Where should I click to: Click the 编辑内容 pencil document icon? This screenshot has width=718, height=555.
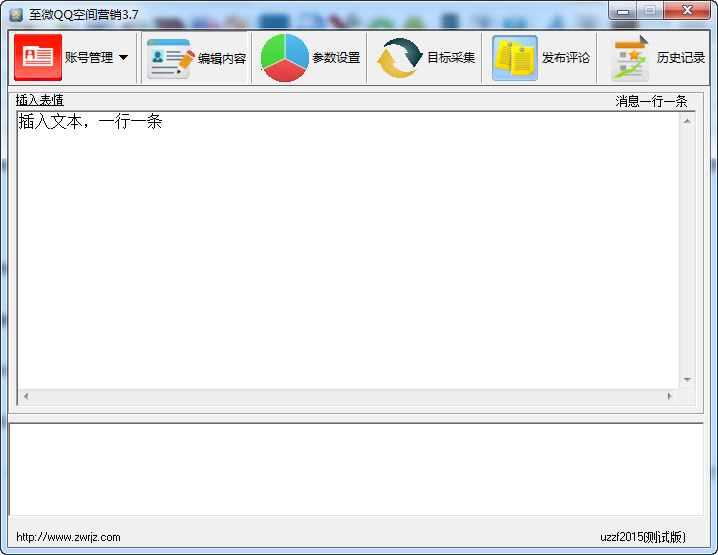(170, 59)
